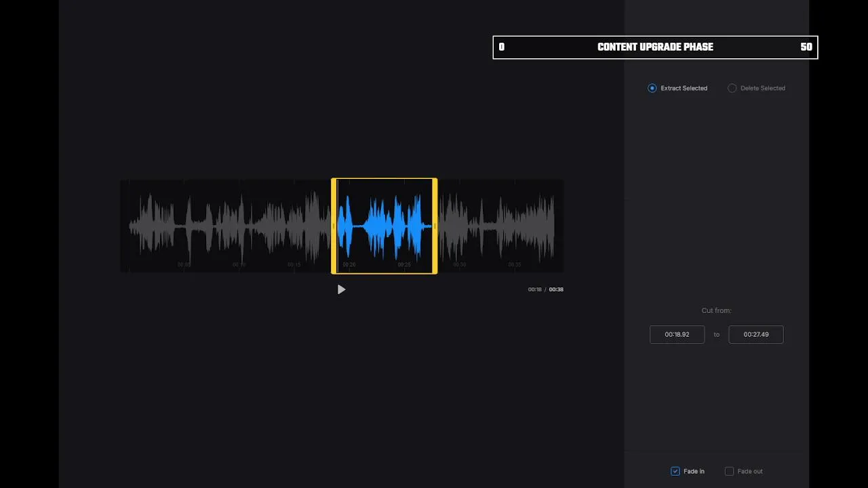
Task: Grab the left yellow selection handle
Action: [334, 226]
